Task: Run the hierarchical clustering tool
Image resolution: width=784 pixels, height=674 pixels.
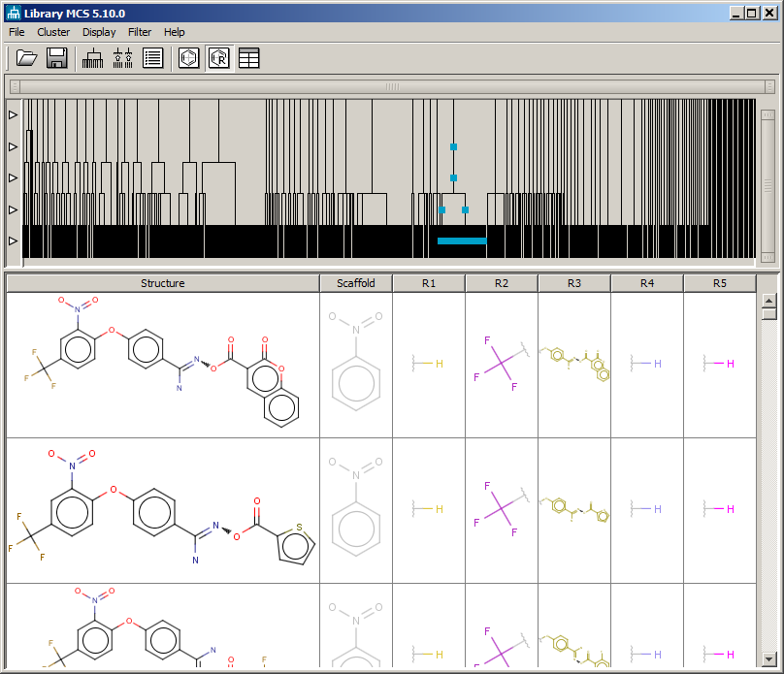Action: (x=91, y=57)
